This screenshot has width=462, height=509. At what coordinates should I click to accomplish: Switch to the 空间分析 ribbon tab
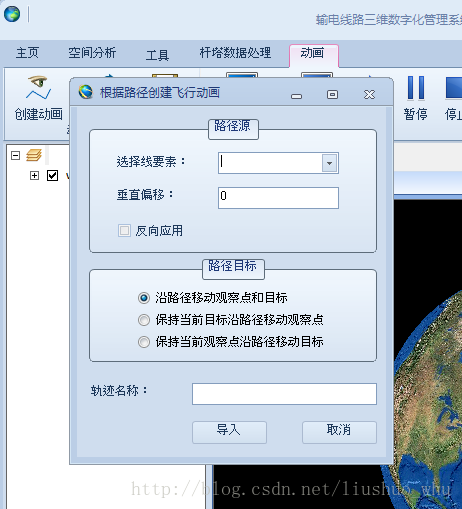click(92, 53)
